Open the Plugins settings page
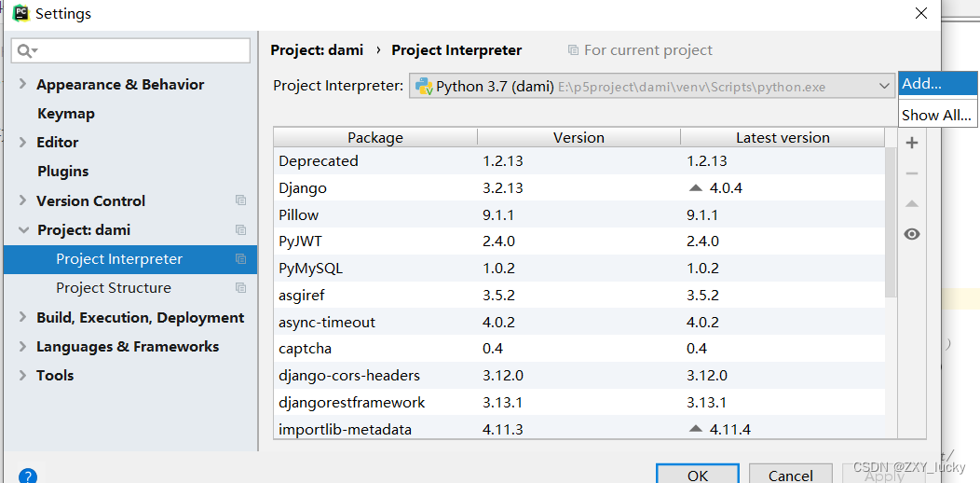Image resolution: width=980 pixels, height=483 pixels. 62,171
